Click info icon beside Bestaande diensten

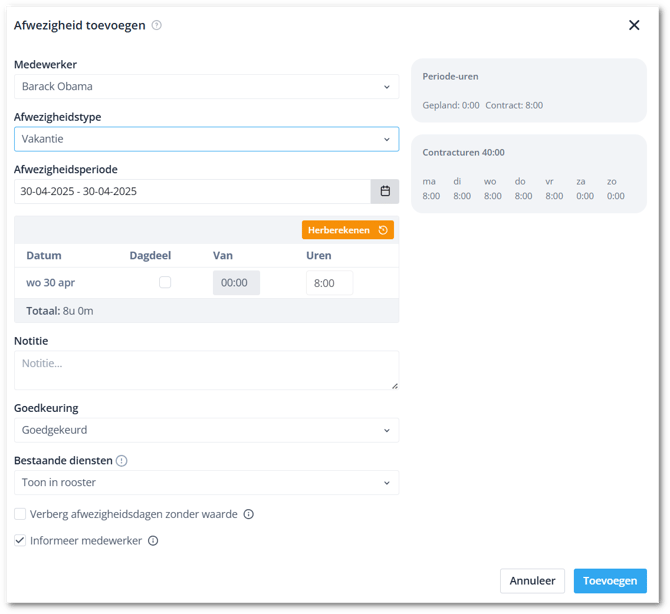(122, 461)
